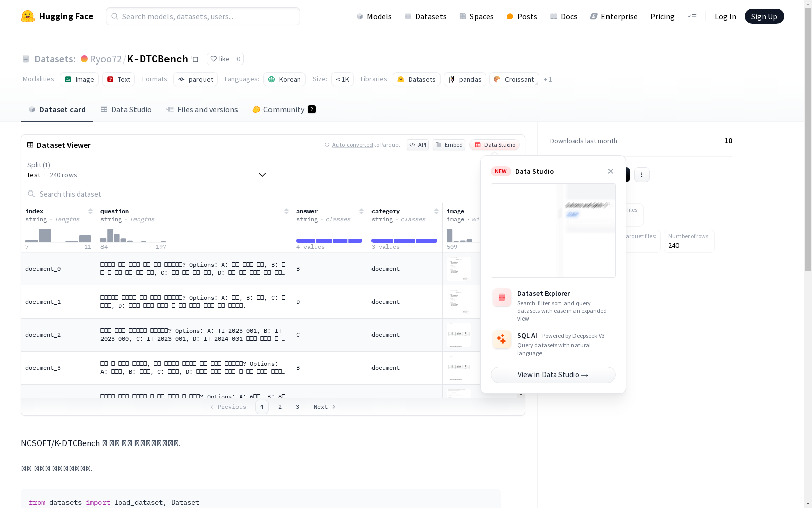Image resolution: width=812 pixels, height=508 pixels.
Task: Sort by the index column
Action: tap(90, 211)
